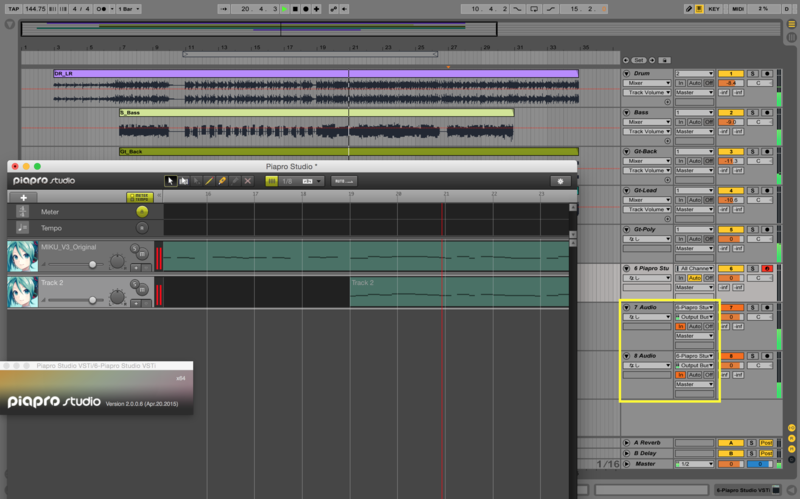Click the follow playback arrow icon
The width and height of the screenshot is (800, 499).
223,9
